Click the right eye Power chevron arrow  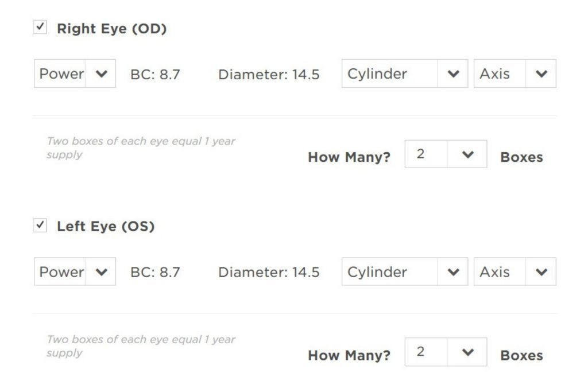[x=101, y=74]
